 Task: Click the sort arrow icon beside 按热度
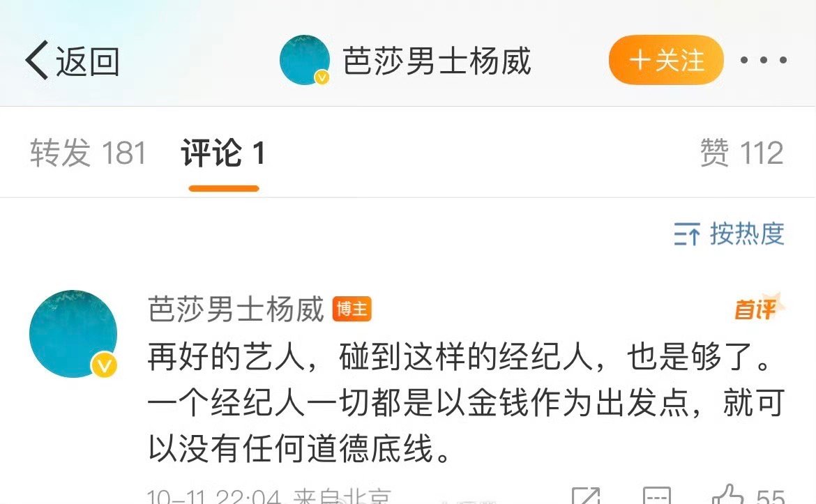point(686,234)
